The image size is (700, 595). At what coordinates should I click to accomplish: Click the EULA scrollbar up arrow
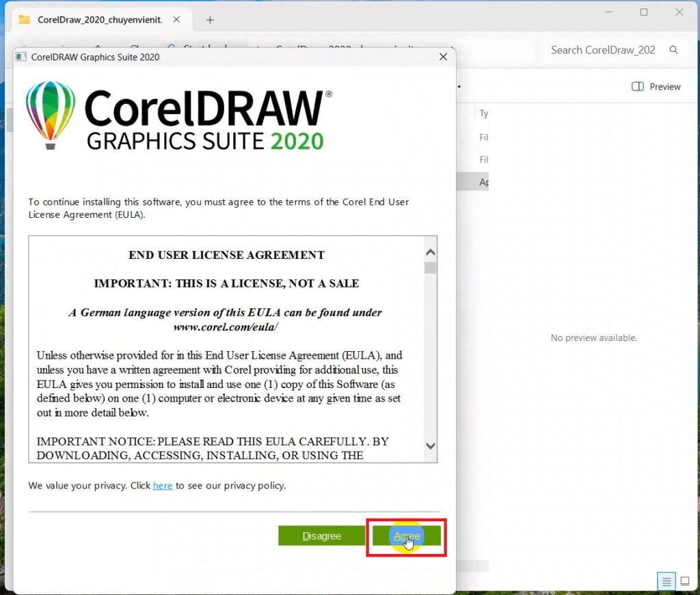point(431,251)
